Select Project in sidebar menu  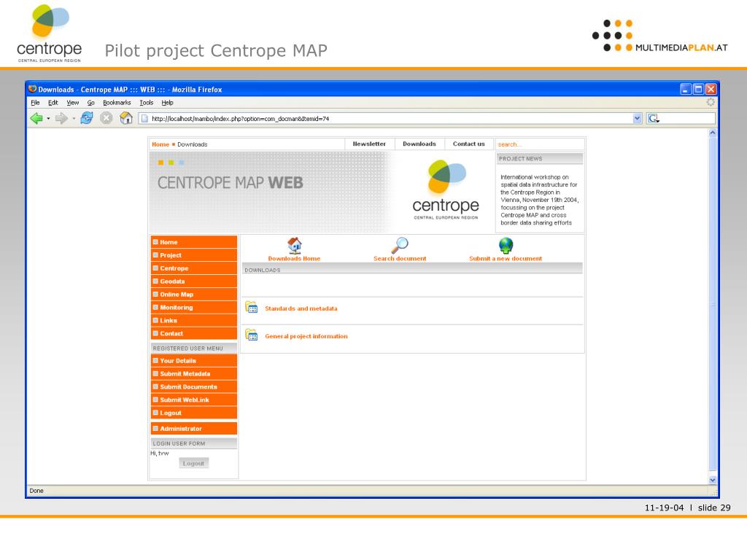pos(194,255)
